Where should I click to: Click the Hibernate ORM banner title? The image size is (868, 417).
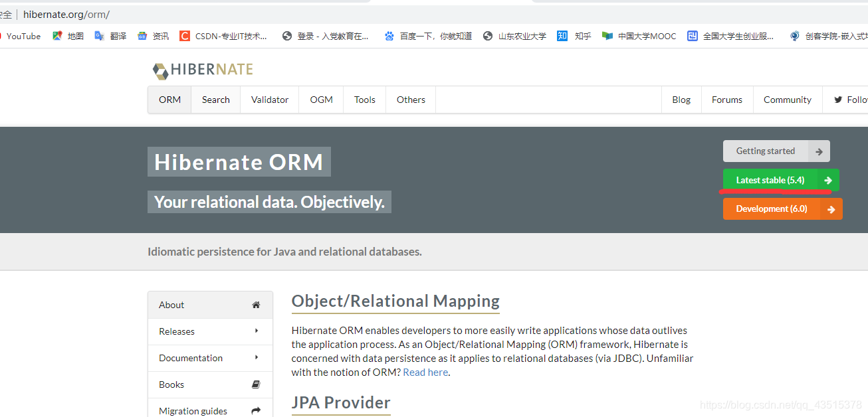coord(239,162)
